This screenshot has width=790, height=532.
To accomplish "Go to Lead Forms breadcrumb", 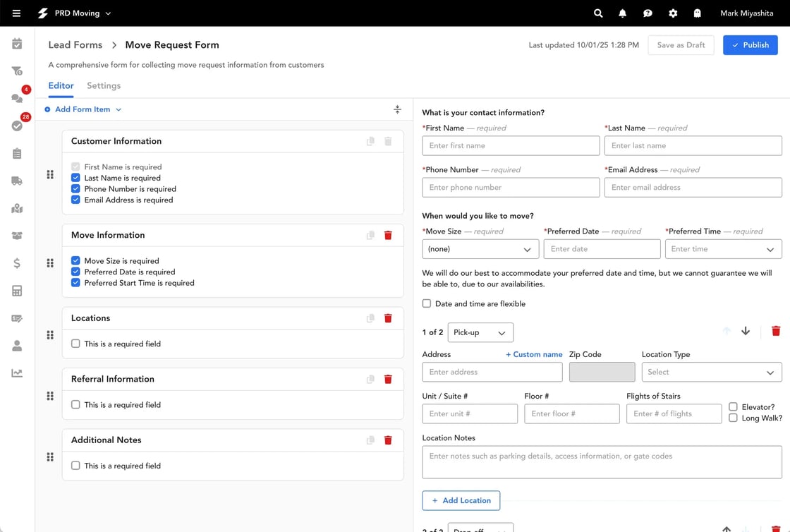I will 75,45.
